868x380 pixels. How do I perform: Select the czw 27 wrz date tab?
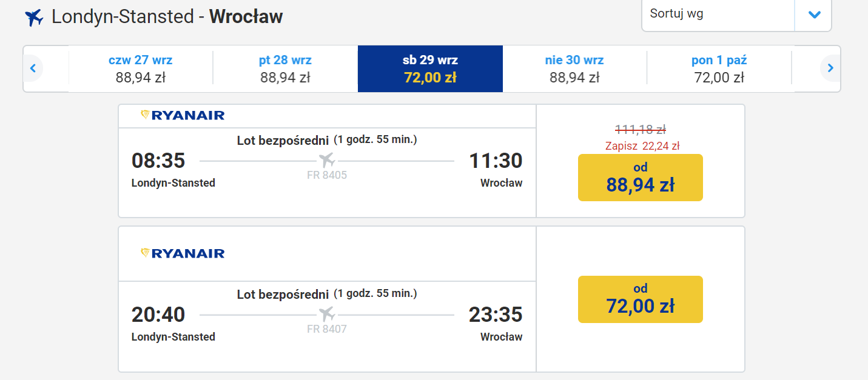pyautogui.click(x=141, y=68)
